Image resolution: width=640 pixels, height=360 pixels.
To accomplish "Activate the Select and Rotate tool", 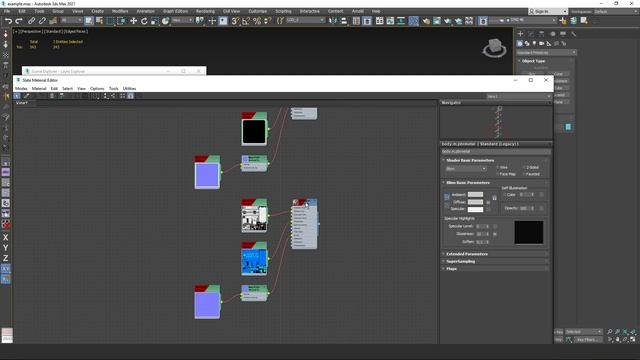I will coord(144,21).
